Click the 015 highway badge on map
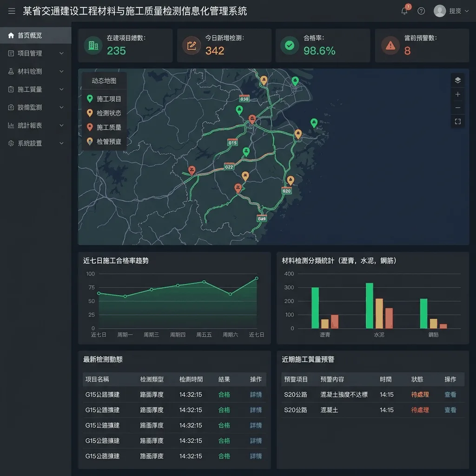 pos(232,142)
